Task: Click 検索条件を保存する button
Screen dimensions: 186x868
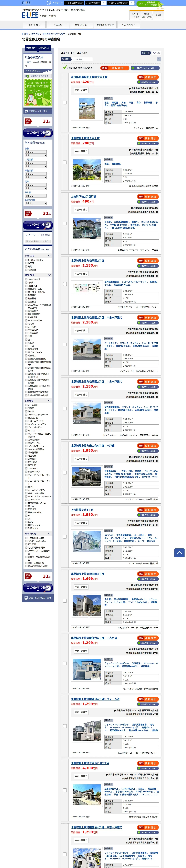Action: [x=38, y=76]
